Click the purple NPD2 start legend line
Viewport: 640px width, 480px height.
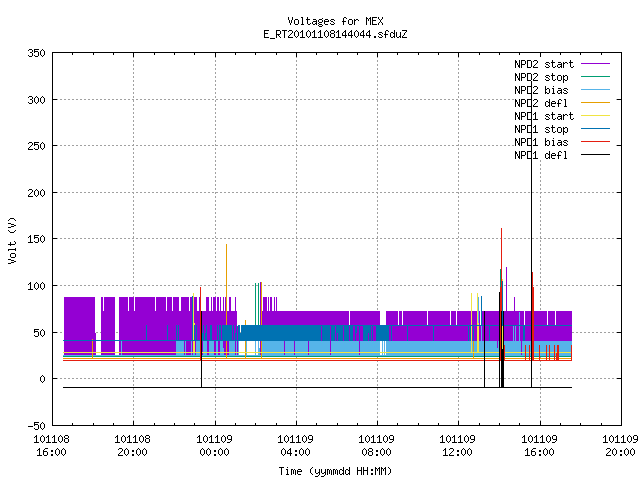pyautogui.click(x=596, y=64)
